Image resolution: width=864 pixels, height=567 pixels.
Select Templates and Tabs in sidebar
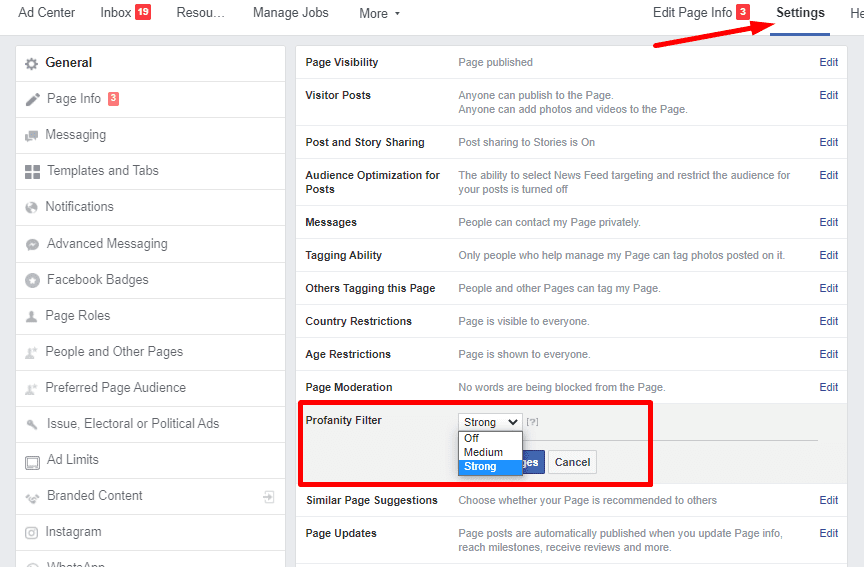(150, 171)
